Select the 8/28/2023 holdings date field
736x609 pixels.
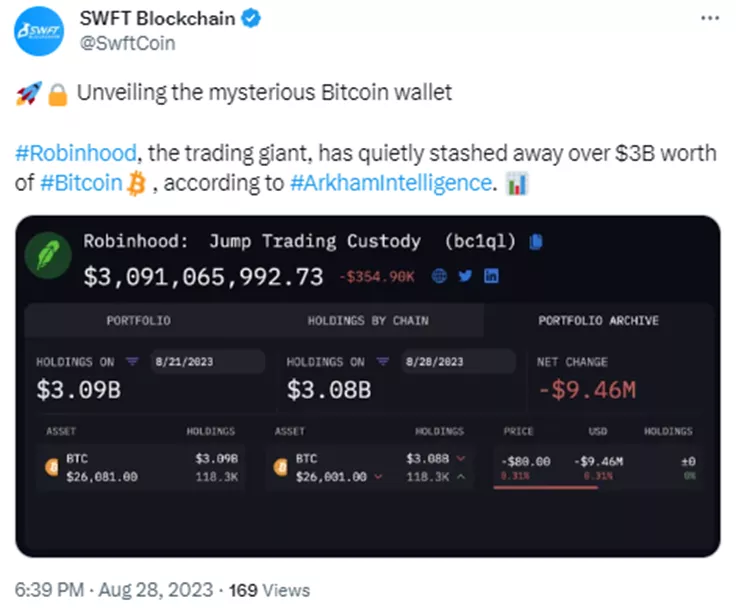[x=455, y=362]
